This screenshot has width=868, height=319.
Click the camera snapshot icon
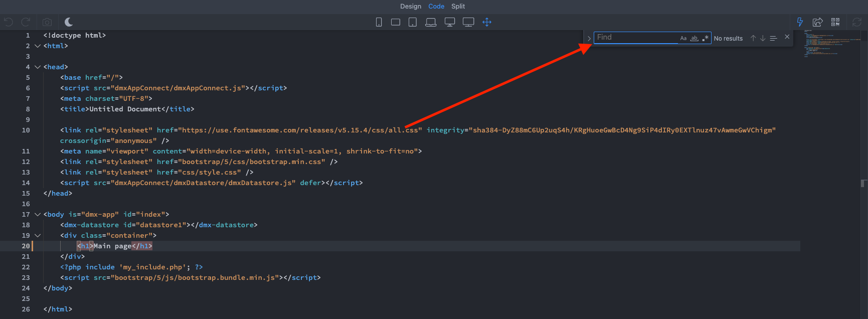point(47,22)
